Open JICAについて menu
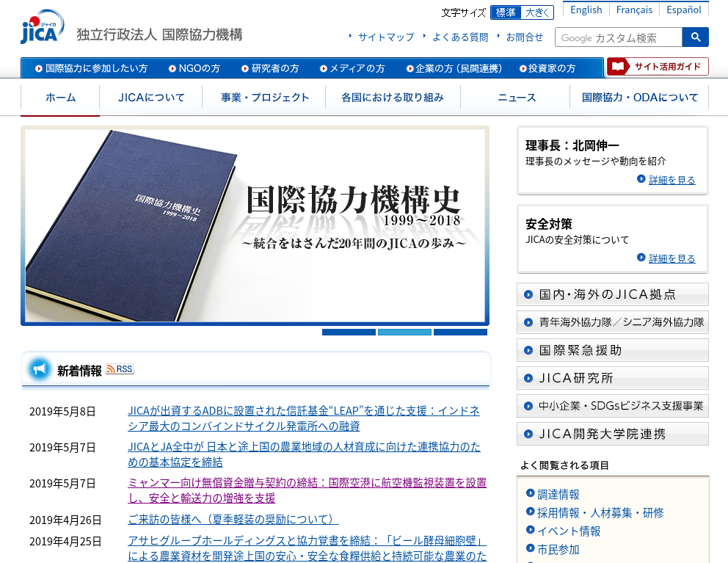728x563 pixels. [151, 98]
